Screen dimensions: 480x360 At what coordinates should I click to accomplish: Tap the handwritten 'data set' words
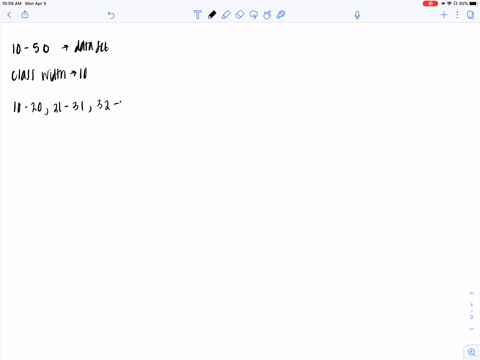click(92, 47)
